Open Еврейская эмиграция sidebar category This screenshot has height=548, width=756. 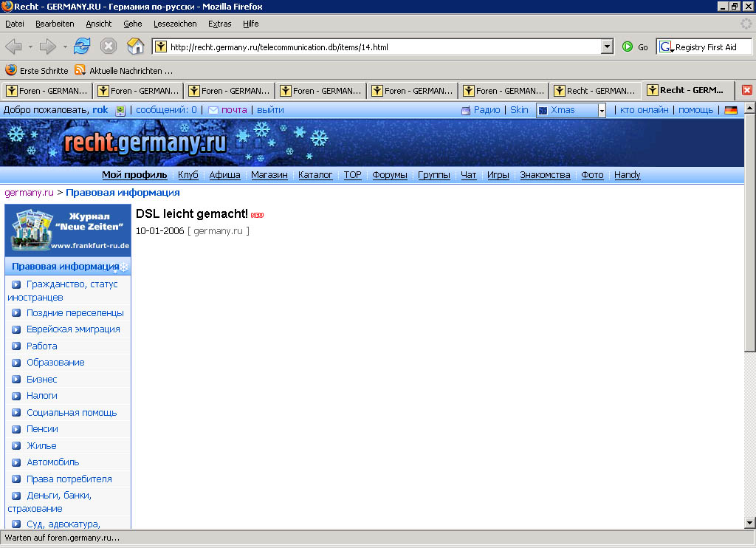click(x=73, y=329)
